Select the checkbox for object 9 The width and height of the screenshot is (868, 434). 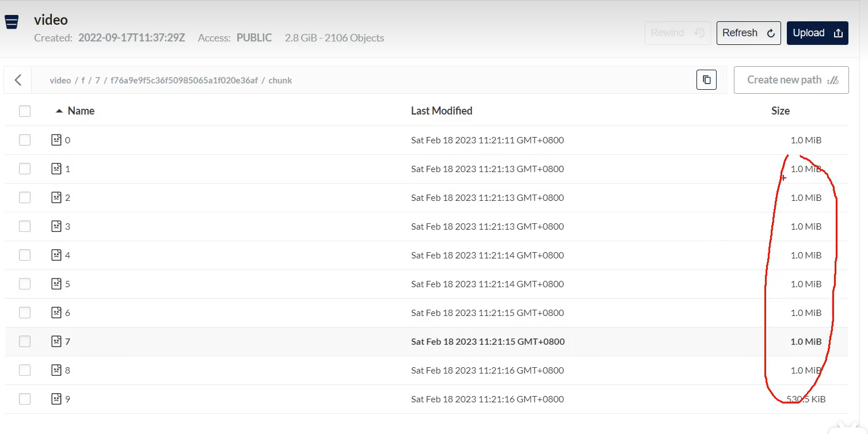pyautogui.click(x=25, y=399)
